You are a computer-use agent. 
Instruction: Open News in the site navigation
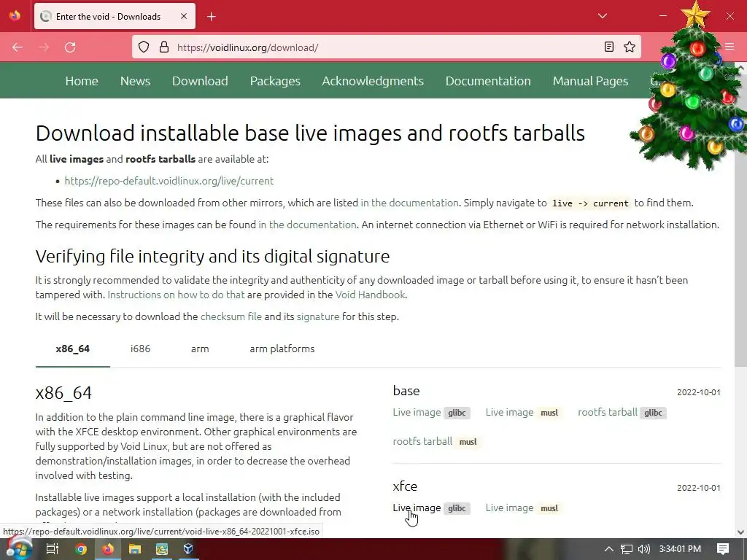coord(135,81)
